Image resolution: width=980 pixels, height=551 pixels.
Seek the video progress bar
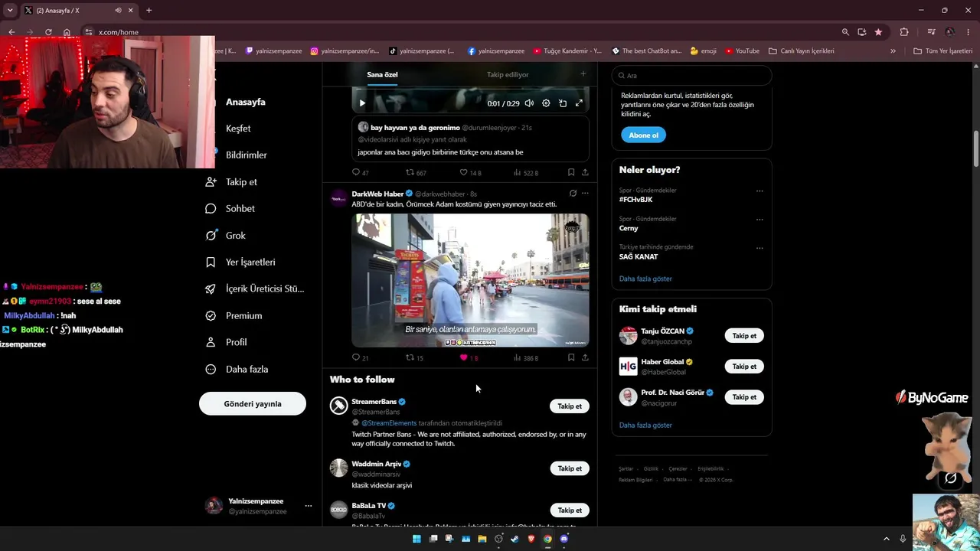470,90
